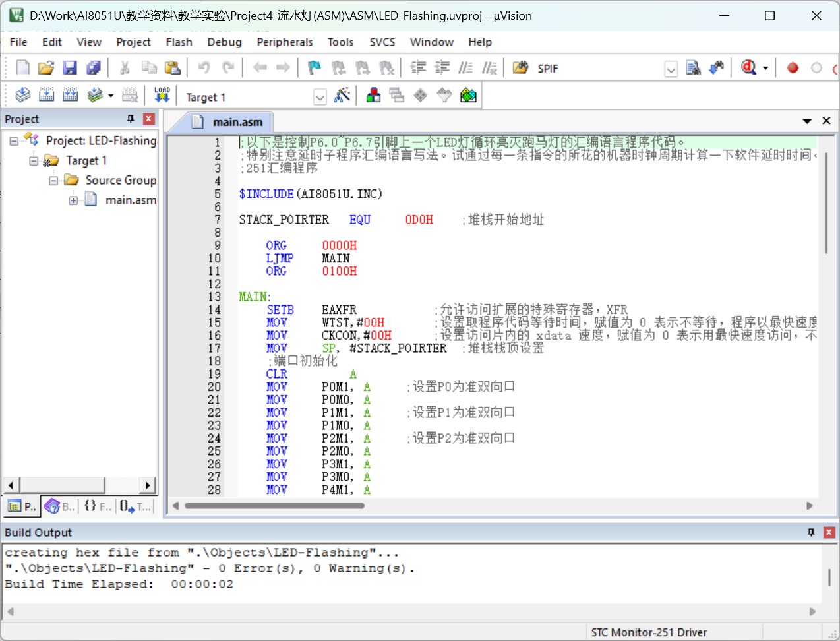
Task: Navigate backwards in the editor
Action: tap(260, 67)
